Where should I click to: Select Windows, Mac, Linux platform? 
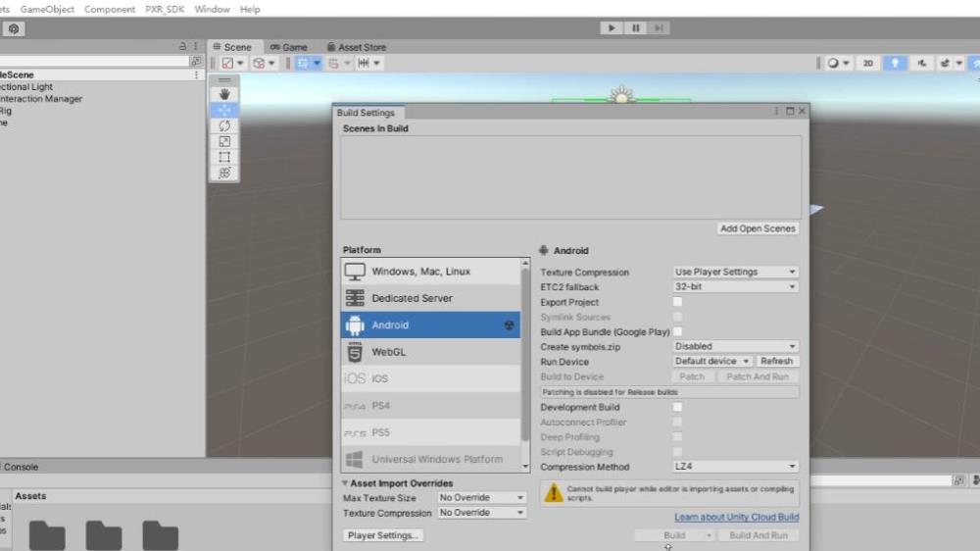[430, 272]
